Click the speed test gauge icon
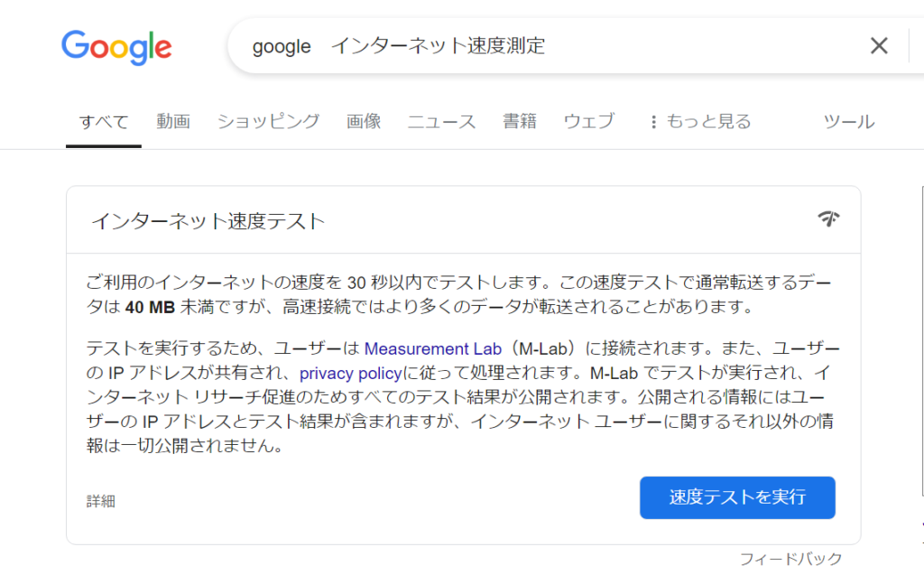This screenshot has width=924, height=584. [x=828, y=218]
